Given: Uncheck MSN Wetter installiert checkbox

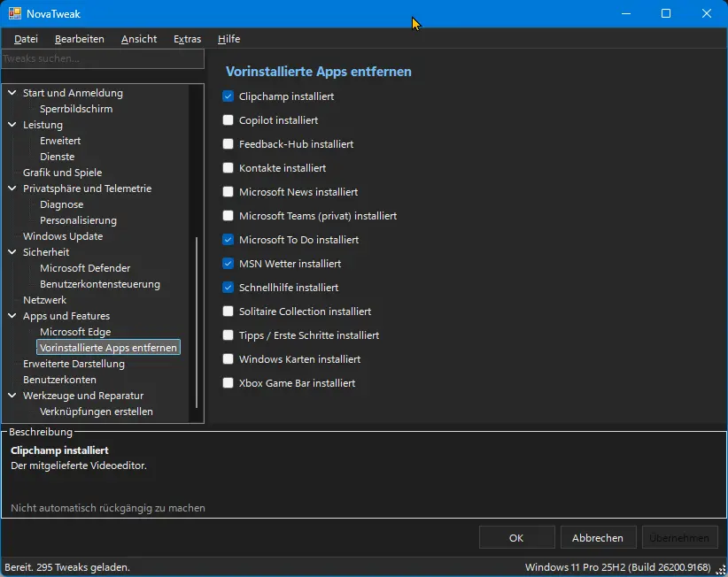Looking at the screenshot, I should pos(228,264).
